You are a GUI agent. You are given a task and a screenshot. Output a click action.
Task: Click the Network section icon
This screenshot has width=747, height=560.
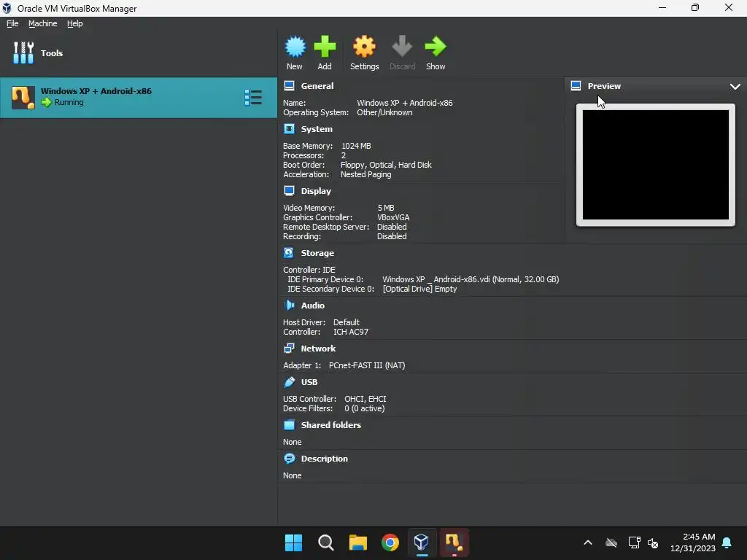coord(289,348)
